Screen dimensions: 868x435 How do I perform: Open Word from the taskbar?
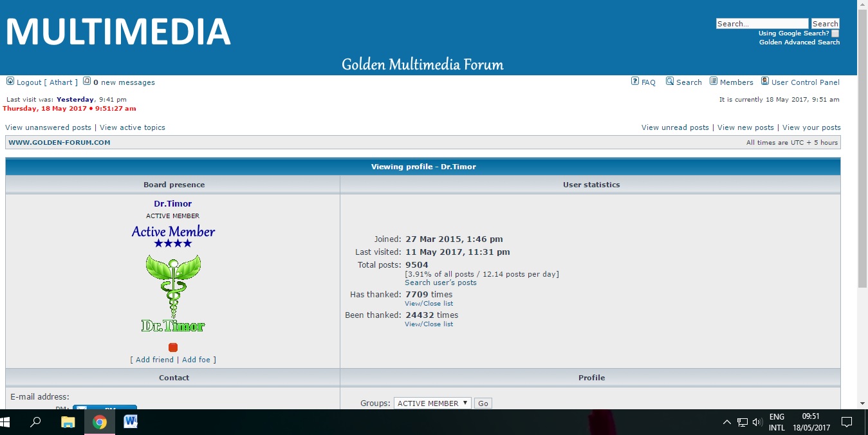(x=131, y=422)
